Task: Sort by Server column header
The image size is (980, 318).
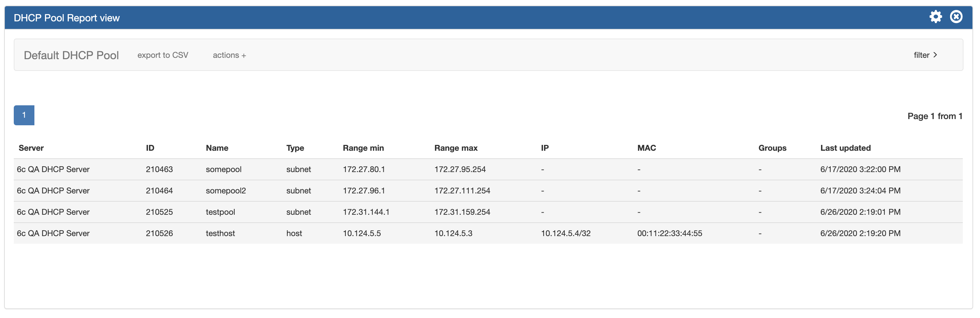Action: click(31, 148)
